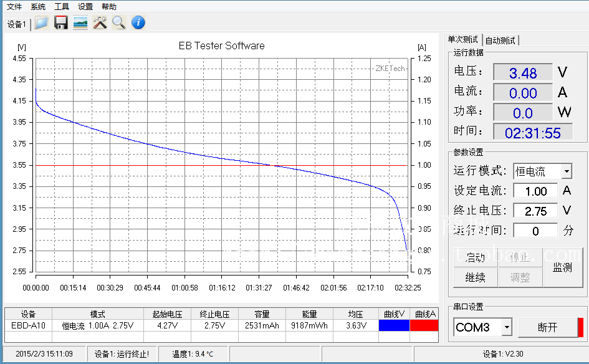
Task: Click the save floppy disk icon
Action: click(x=61, y=22)
